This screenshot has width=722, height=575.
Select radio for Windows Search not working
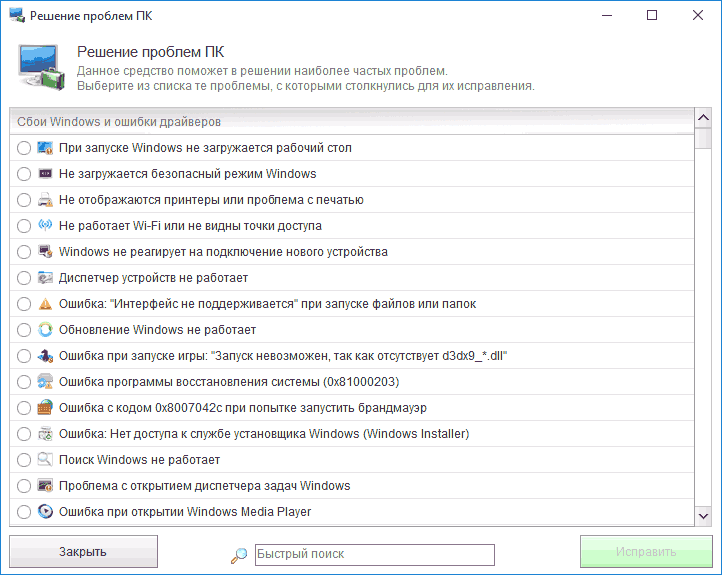point(24,460)
